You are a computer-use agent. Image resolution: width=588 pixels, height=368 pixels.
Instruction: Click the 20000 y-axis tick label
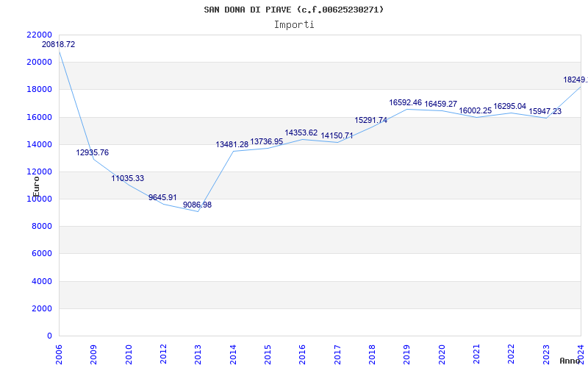[x=40, y=63]
